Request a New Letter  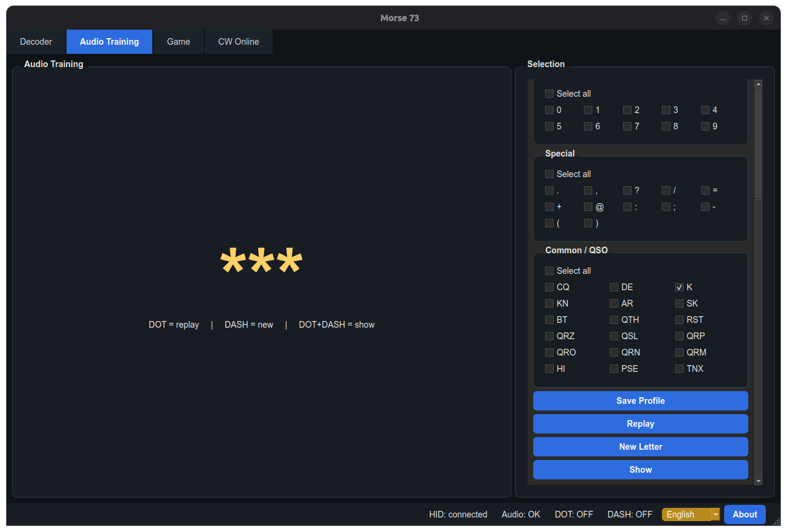[x=641, y=447]
